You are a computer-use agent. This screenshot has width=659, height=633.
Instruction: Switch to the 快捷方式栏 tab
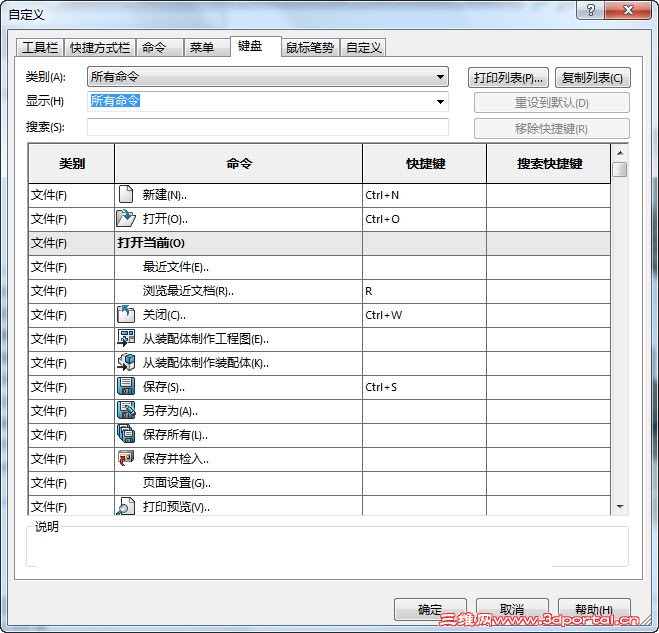click(x=100, y=47)
